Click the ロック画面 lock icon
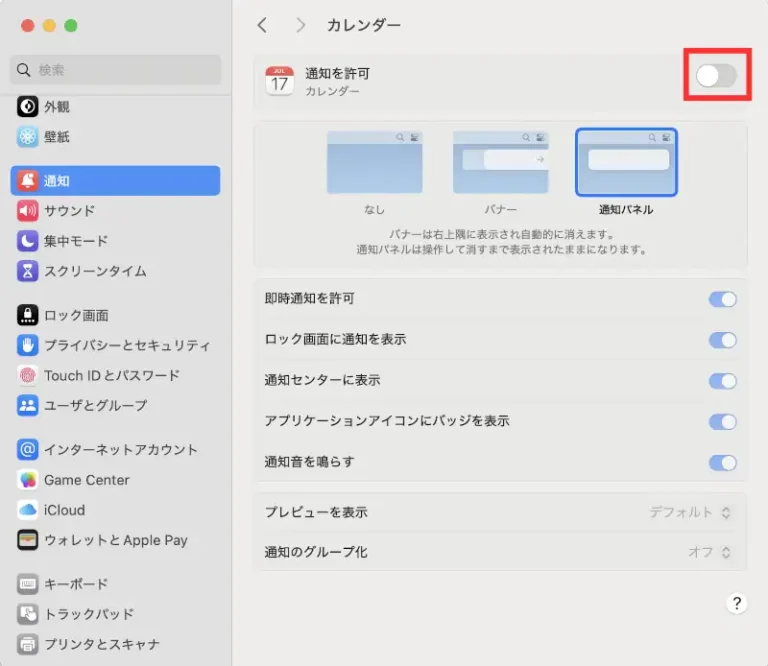This screenshot has height=666, width=768. pos(27,315)
